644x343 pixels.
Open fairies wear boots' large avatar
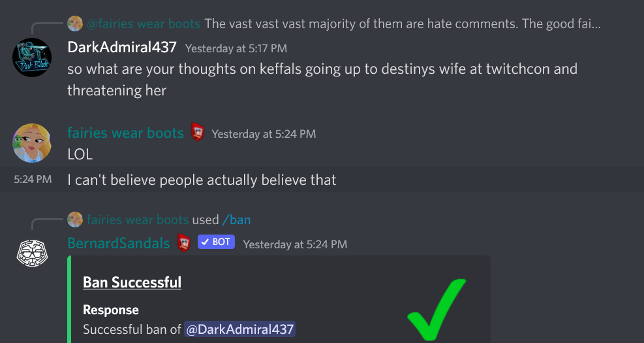click(32, 143)
